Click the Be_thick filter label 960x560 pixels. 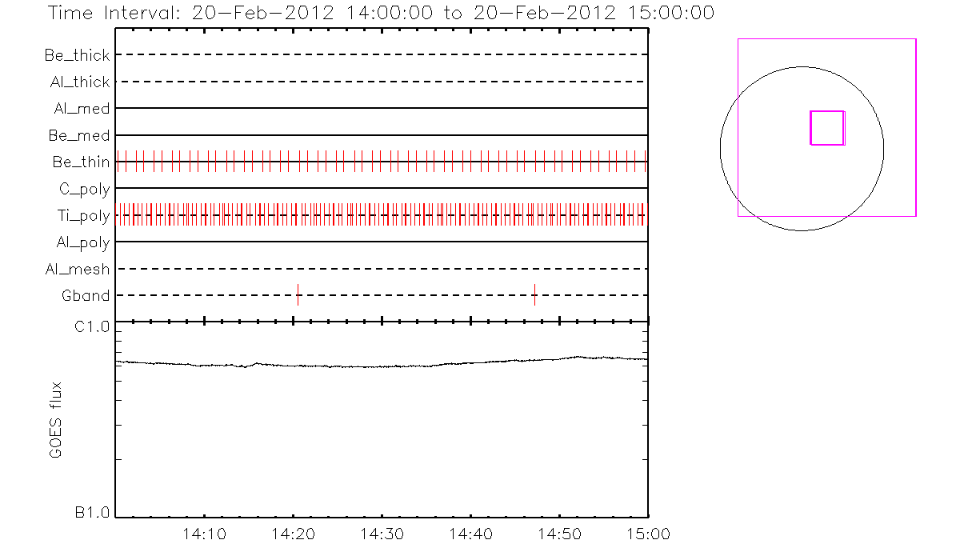(78, 55)
